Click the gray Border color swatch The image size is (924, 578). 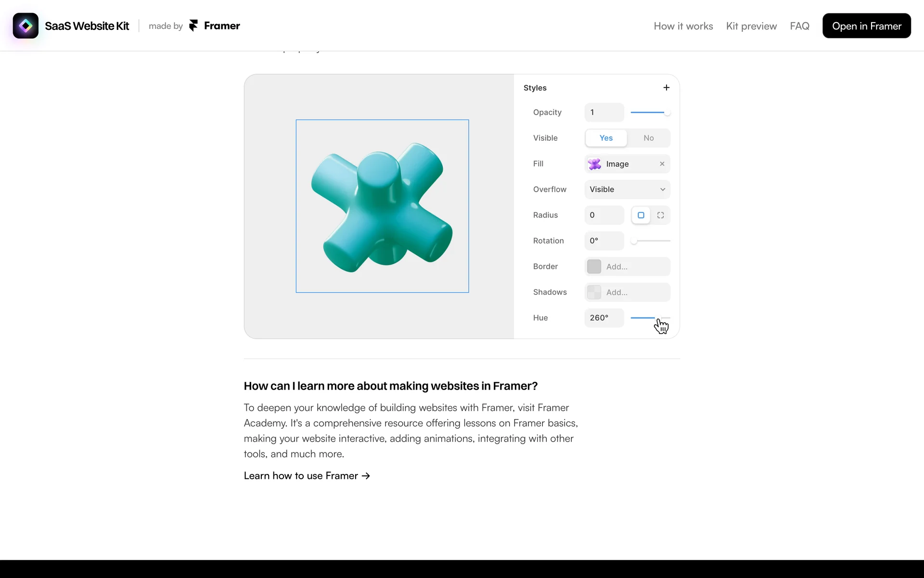(594, 266)
